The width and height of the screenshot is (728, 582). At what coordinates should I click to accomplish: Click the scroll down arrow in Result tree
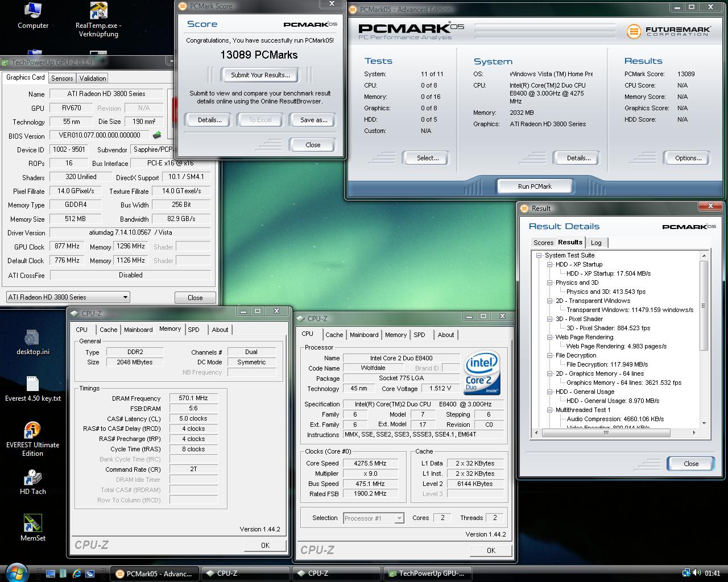[x=704, y=423]
